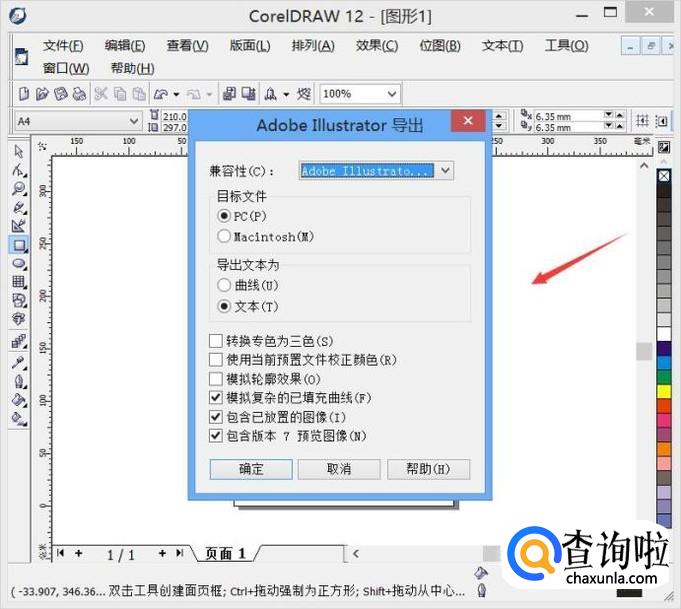Click the add page plus button after 1 / 1

click(x=162, y=553)
